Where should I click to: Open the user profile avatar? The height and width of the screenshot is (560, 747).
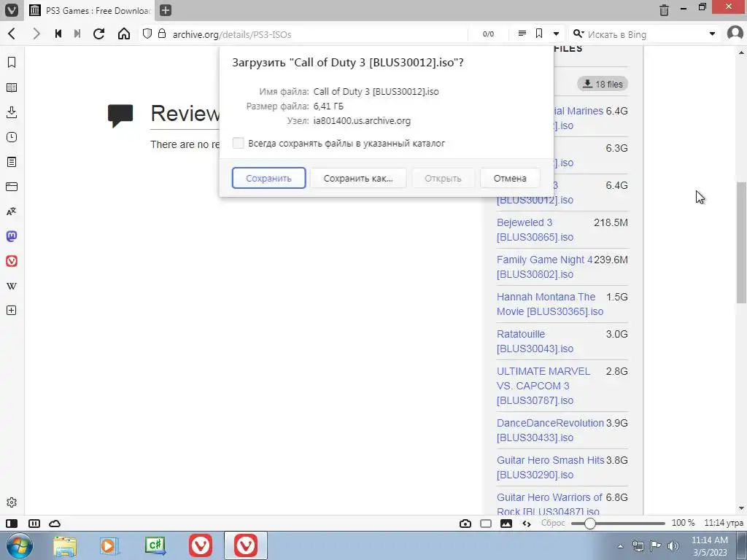(735, 34)
